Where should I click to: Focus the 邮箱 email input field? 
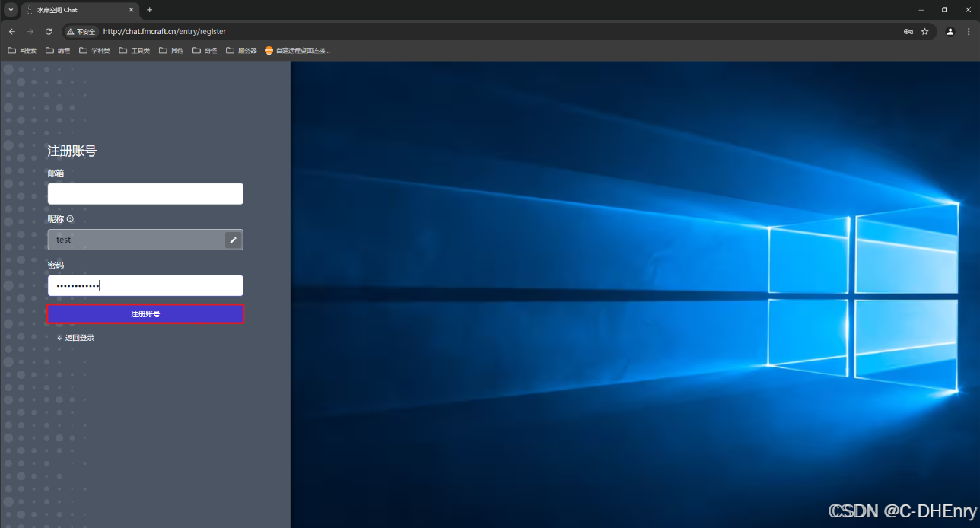coord(145,194)
